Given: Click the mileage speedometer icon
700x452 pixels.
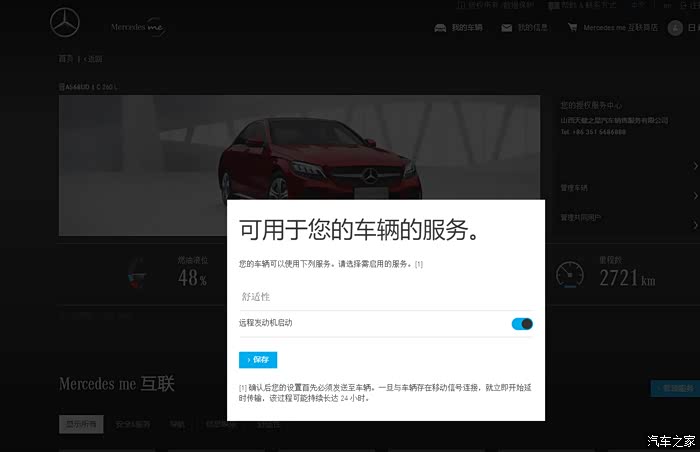Looking at the screenshot, I should (x=569, y=273).
